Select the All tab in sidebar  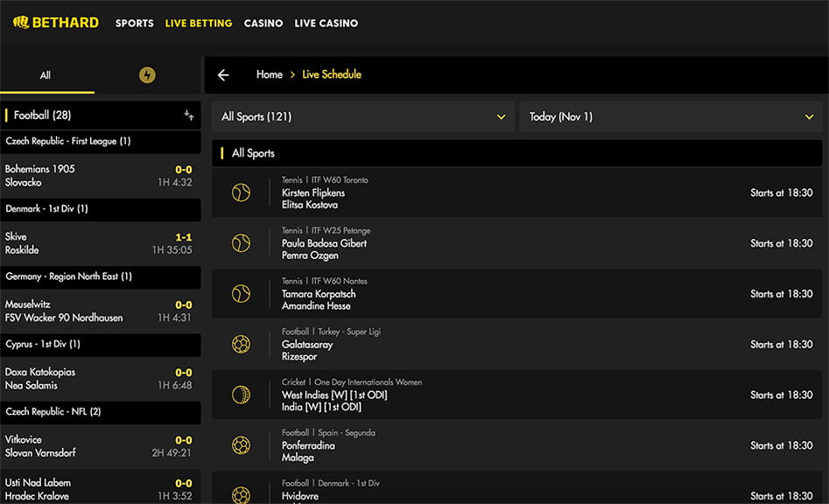47,75
